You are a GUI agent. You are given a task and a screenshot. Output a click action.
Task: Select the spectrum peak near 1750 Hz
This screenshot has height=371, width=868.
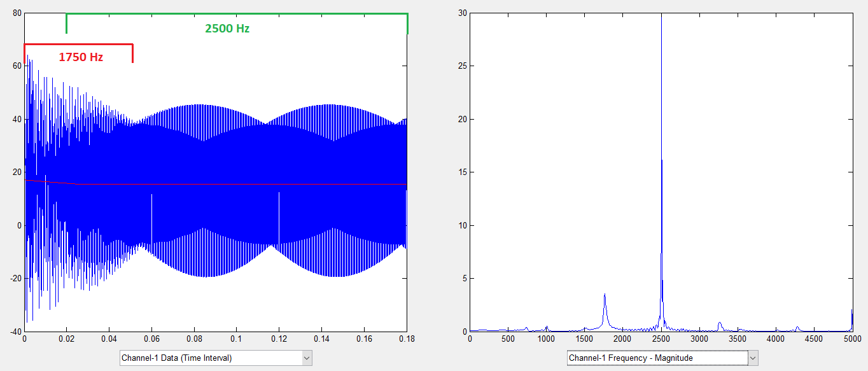pos(605,296)
